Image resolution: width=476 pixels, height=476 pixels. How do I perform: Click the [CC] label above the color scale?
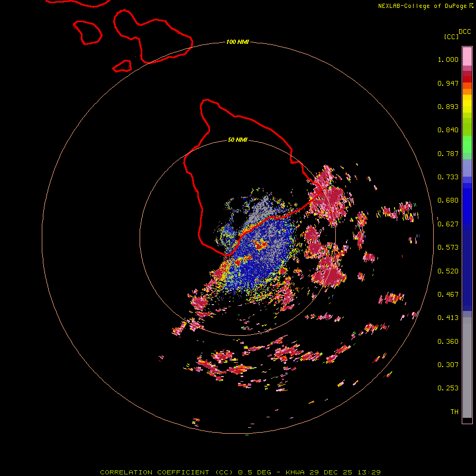[x=451, y=36]
